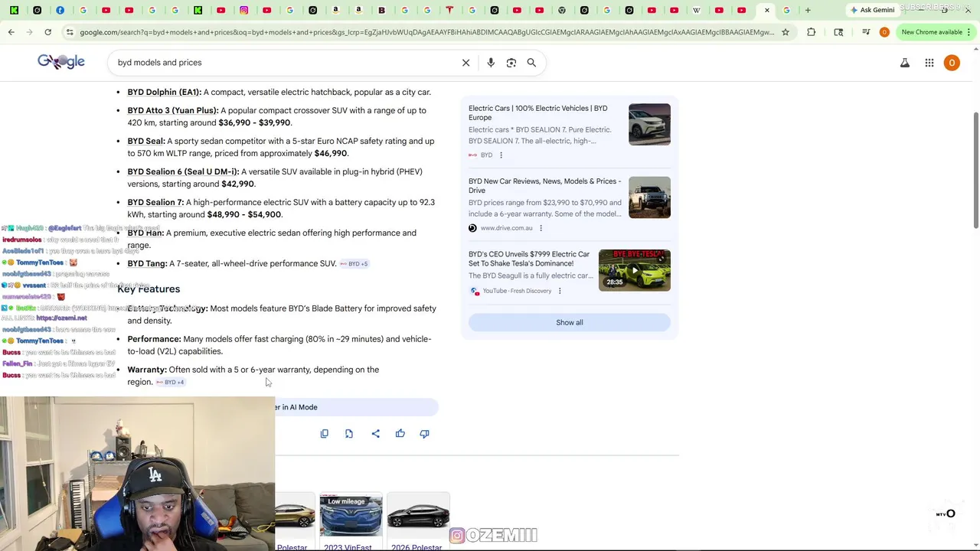Viewport: 980px width, 551px height.
Task: Open Drive article truck thumbnail
Action: 649,197
